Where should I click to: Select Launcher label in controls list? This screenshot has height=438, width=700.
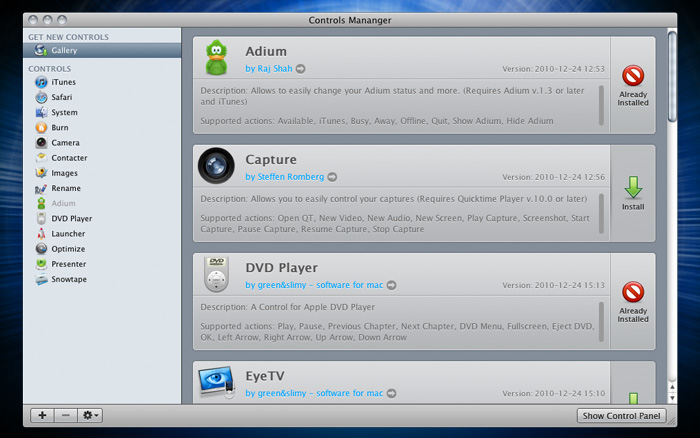pos(68,234)
